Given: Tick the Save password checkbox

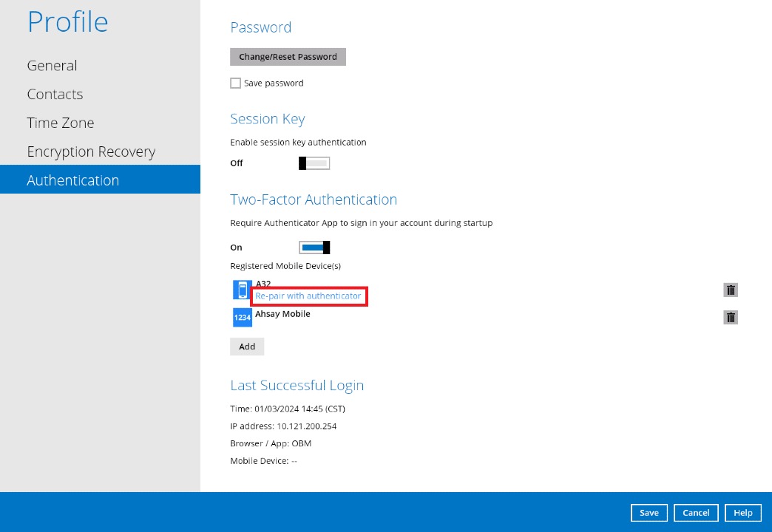Looking at the screenshot, I should pos(235,83).
